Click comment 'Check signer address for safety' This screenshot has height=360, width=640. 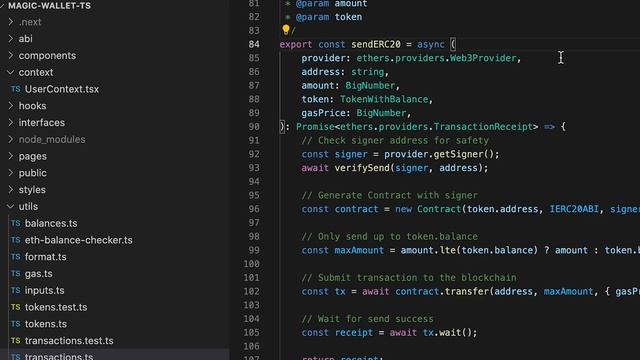click(395, 140)
